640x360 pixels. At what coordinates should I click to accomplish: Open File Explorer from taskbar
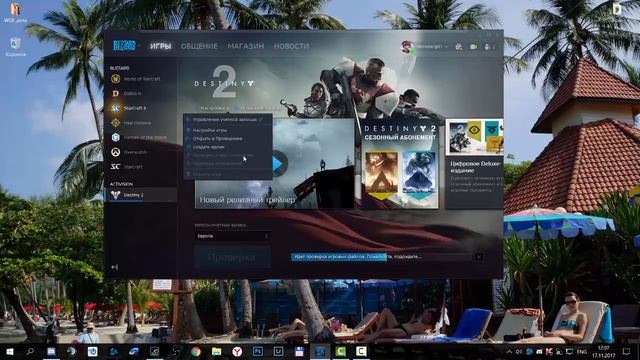pos(216,351)
